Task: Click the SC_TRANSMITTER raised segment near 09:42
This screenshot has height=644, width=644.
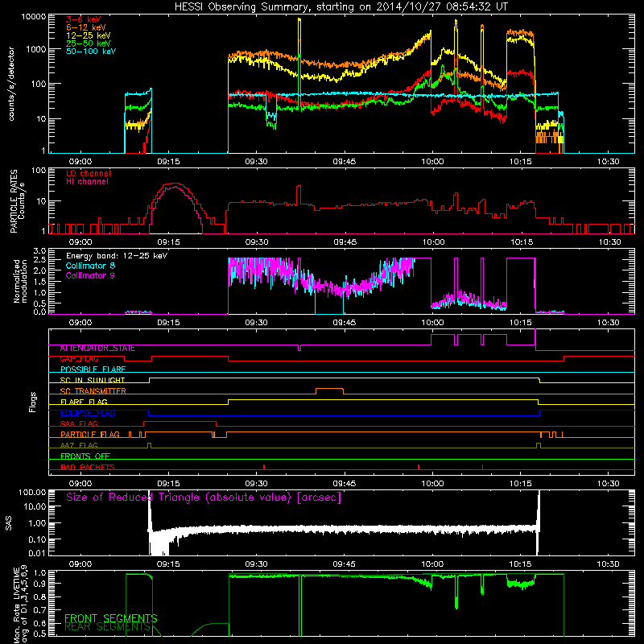Action: tap(329, 389)
